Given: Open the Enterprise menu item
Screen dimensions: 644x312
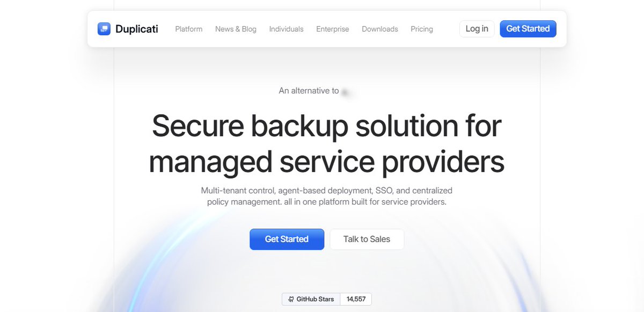Looking at the screenshot, I should click(x=333, y=29).
